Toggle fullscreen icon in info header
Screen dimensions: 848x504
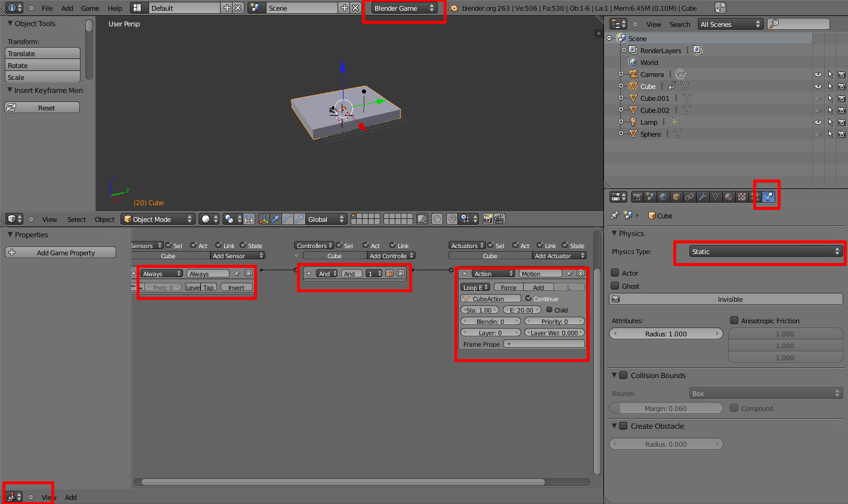(720, 8)
